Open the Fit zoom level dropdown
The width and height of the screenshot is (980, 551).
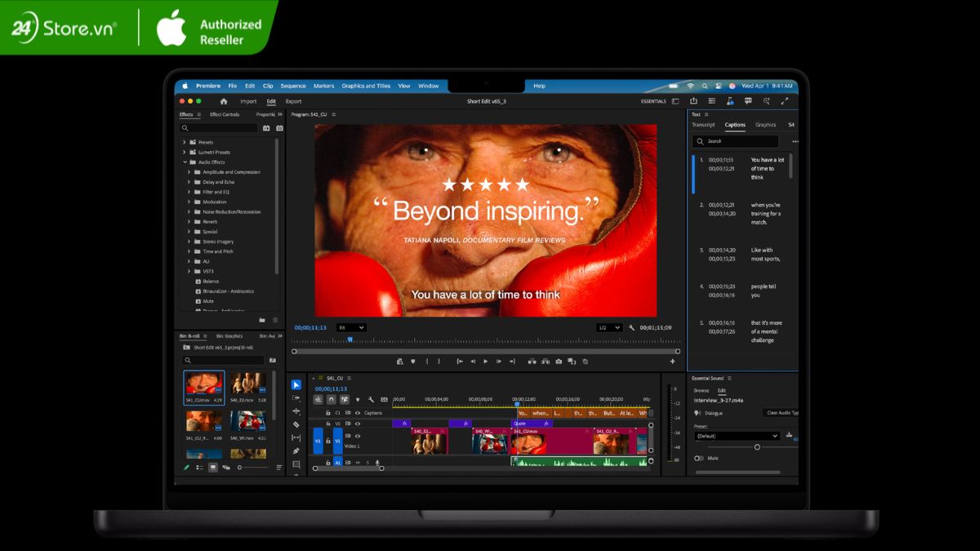click(x=351, y=327)
